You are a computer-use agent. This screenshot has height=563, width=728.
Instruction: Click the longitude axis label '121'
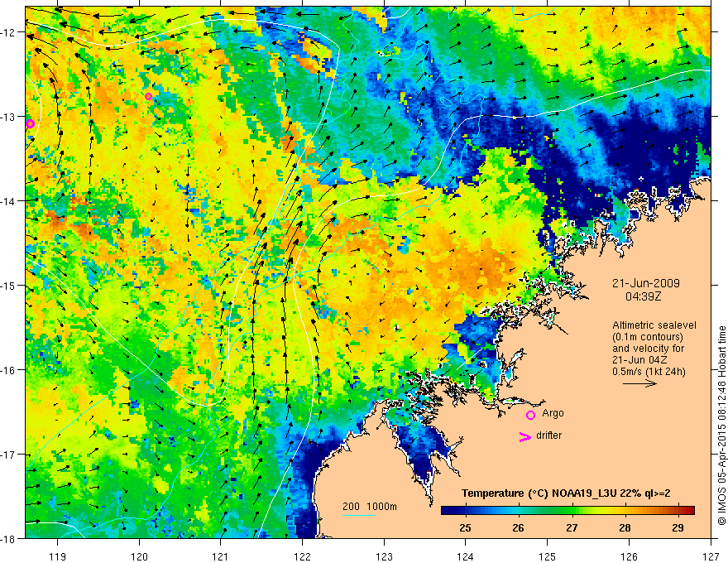point(221,556)
